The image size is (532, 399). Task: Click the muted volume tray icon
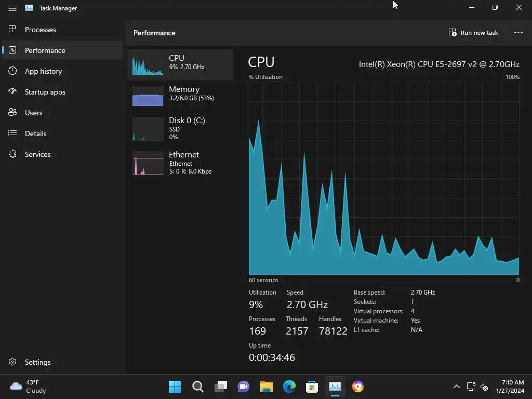484,387
